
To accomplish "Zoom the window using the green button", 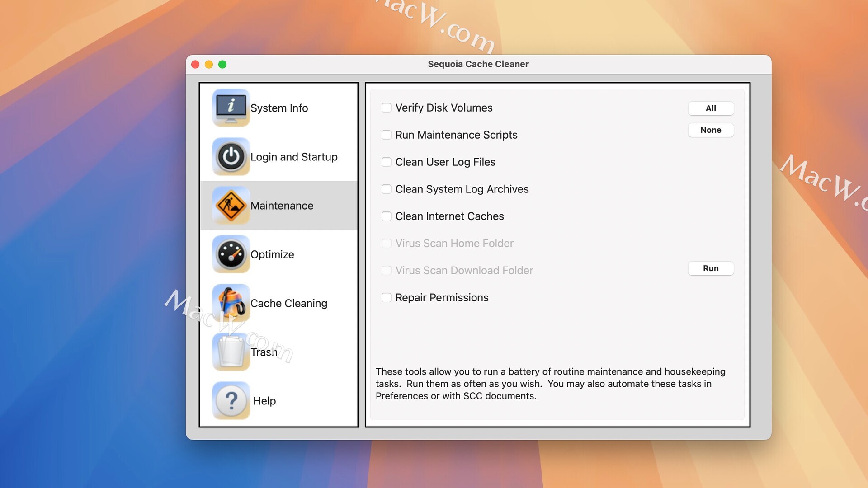I will tap(222, 65).
